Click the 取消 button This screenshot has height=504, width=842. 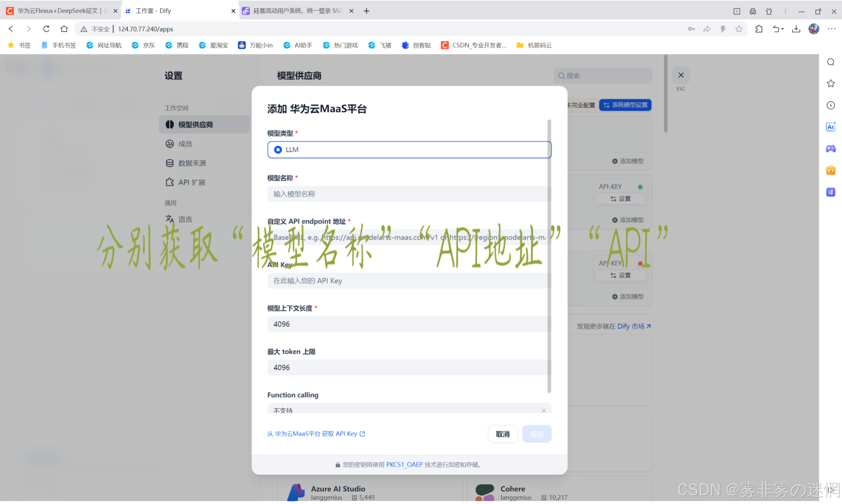pos(503,434)
